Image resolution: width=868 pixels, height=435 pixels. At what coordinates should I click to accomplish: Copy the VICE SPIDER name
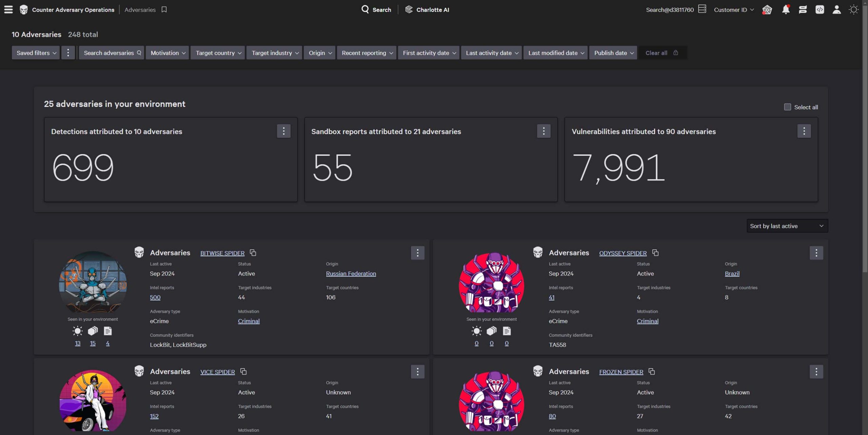(x=243, y=371)
